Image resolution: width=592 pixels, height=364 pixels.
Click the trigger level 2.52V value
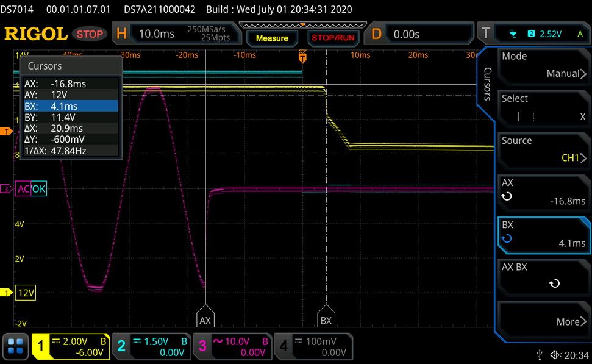[551, 34]
